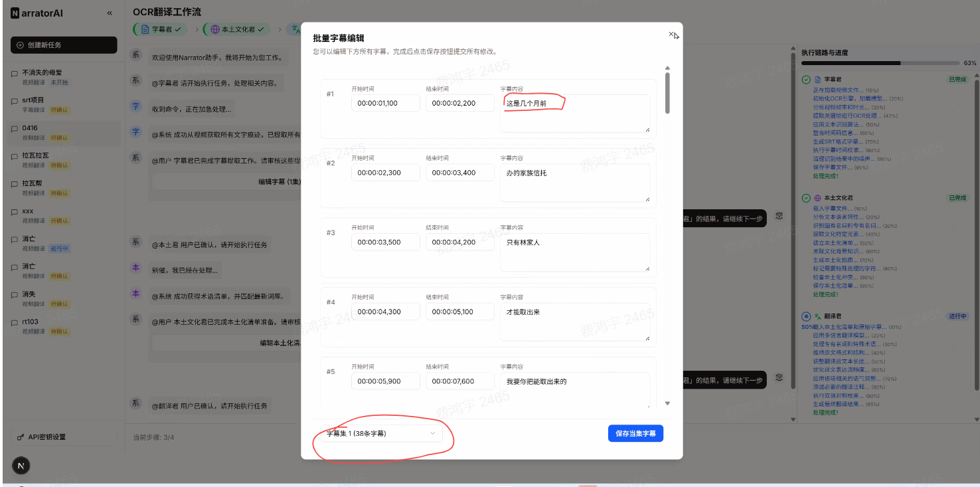Viewport: 980px width, 487px height.
Task: Select the 本土文化君 step chip in the workflow header
Action: 237,29
